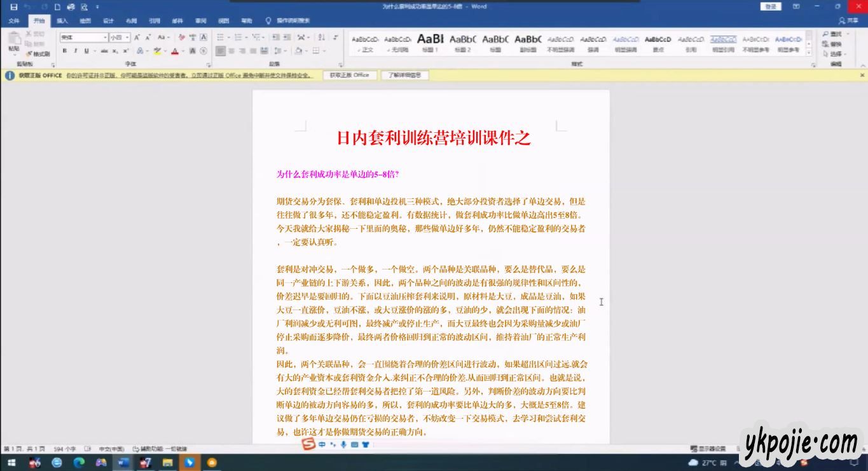The height and width of the screenshot is (471, 868).
Task: Open Microsoft Edge from the taskbar
Action: (x=79, y=463)
